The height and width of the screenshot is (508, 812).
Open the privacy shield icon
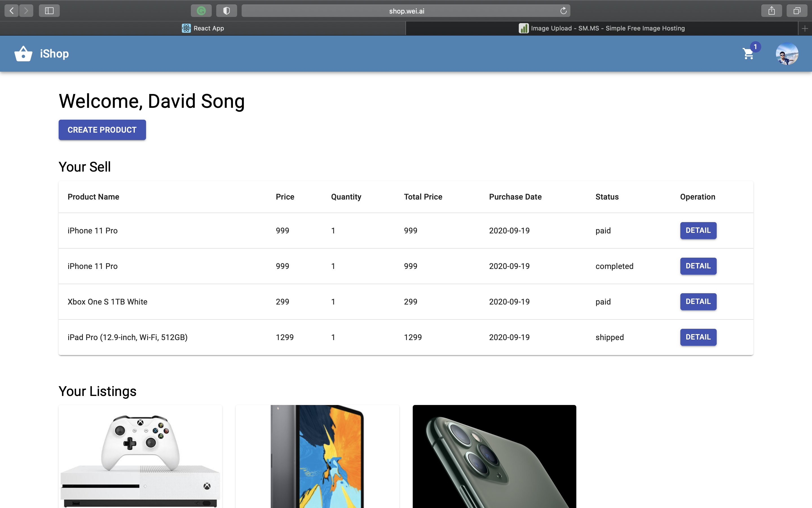(226, 11)
